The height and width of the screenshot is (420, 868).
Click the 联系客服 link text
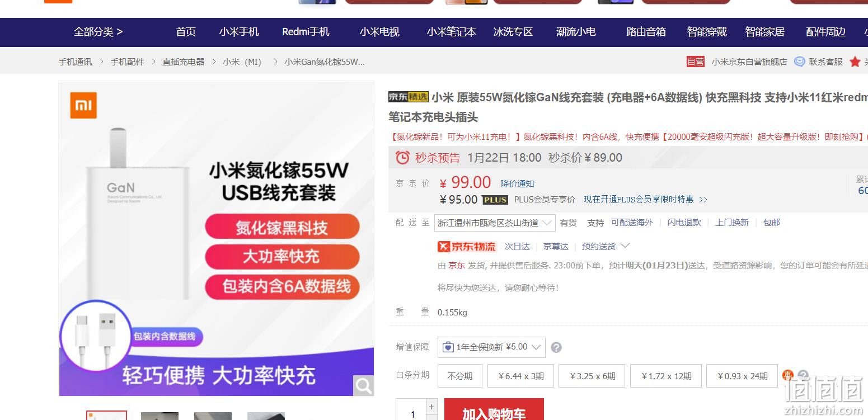pos(825,62)
